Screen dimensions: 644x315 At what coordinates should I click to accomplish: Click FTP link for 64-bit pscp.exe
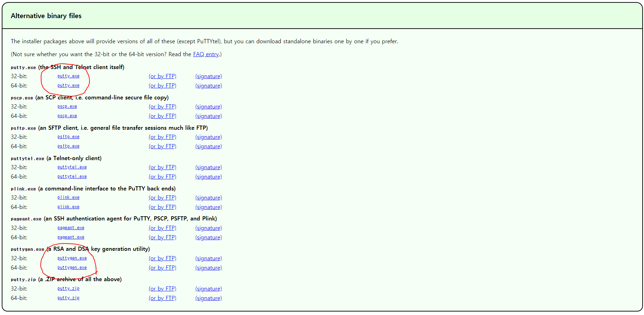click(162, 116)
